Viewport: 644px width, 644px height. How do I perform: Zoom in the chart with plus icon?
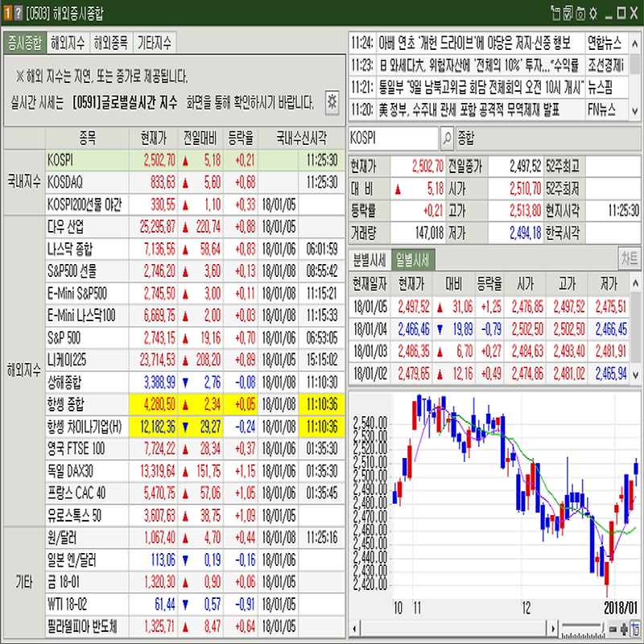coord(625,629)
